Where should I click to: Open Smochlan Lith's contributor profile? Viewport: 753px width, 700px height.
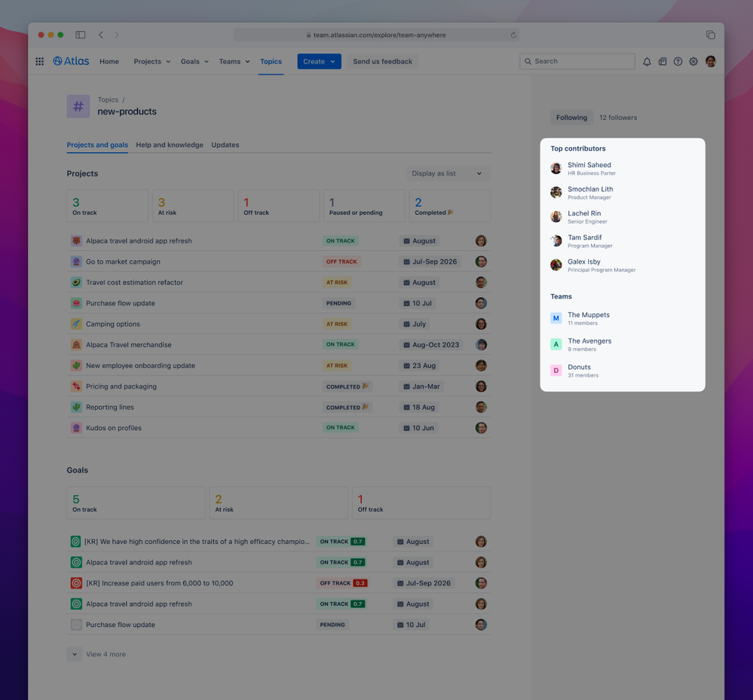tap(590, 193)
